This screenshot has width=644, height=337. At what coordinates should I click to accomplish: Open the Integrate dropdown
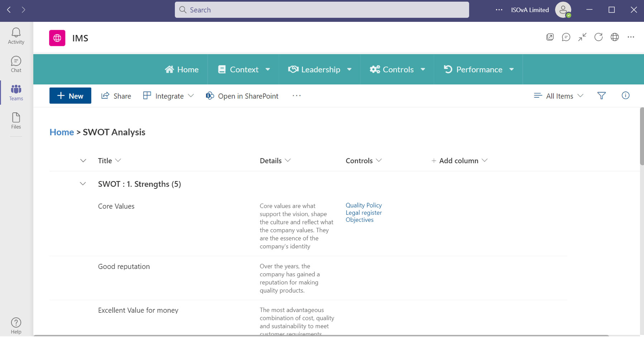tap(168, 96)
